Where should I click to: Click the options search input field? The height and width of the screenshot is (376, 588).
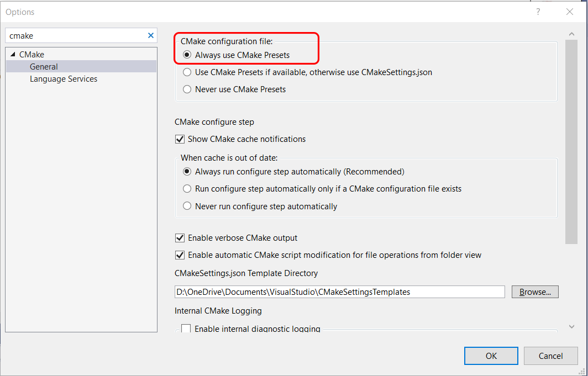tap(77, 35)
